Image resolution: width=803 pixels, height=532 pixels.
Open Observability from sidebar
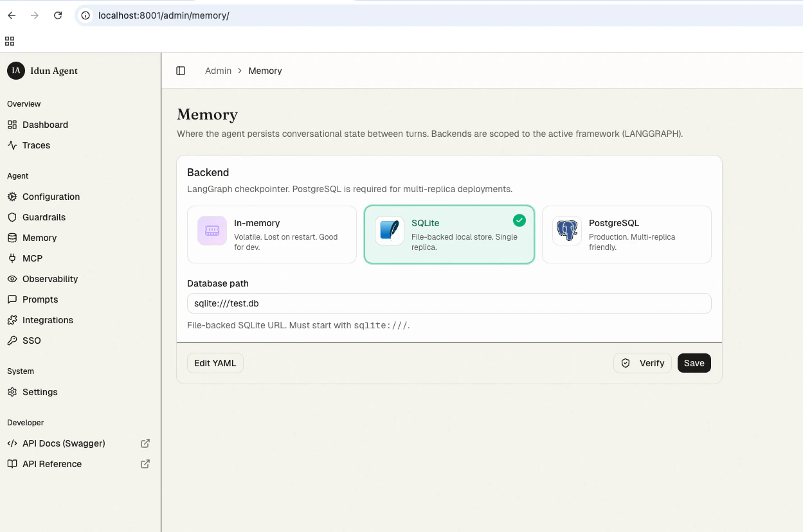[50, 279]
